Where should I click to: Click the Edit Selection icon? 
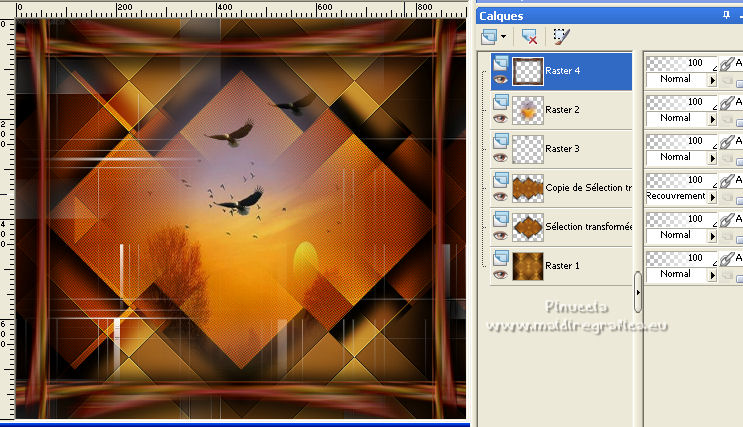[562, 36]
